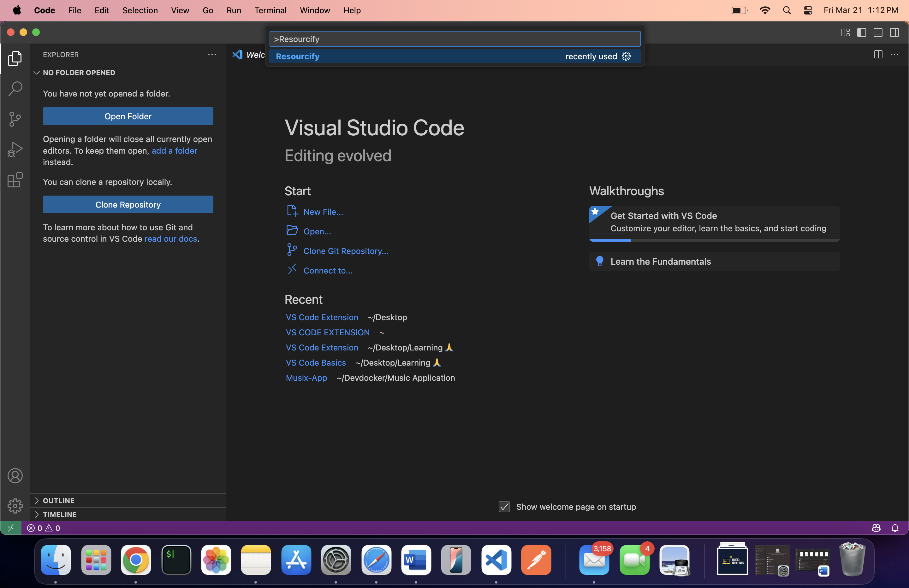909x588 pixels.
Task: Open the Search view in activity bar
Action: pos(15,89)
